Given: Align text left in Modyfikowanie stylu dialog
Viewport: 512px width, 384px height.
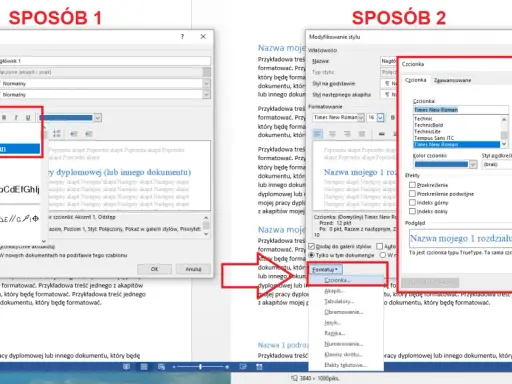Looking at the screenshot, I should [x=317, y=134].
